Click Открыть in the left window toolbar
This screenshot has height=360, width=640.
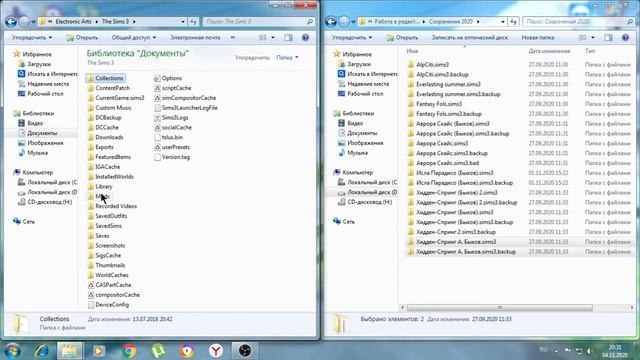(82, 38)
